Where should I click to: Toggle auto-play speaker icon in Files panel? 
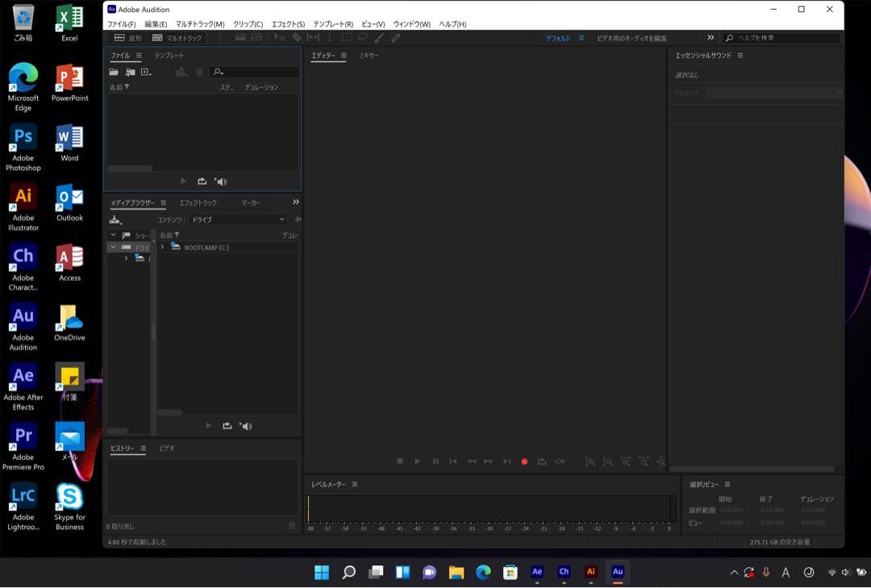click(x=221, y=181)
